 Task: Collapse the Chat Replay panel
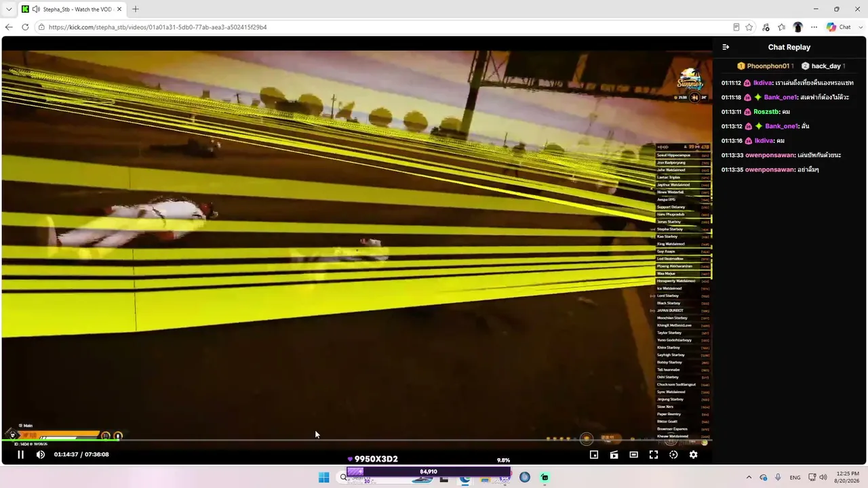tap(726, 47)
